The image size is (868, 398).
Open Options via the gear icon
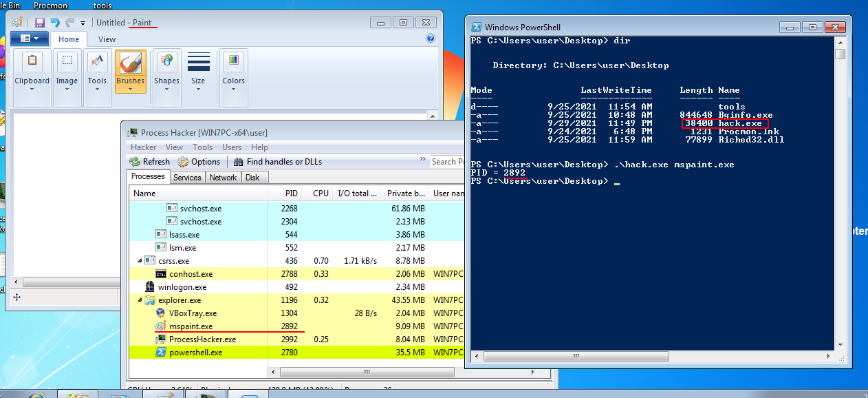coord(183,162)
